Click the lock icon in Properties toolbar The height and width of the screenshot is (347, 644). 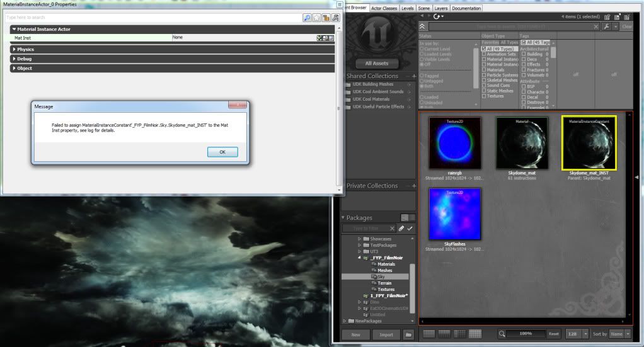tap(326, 18)
